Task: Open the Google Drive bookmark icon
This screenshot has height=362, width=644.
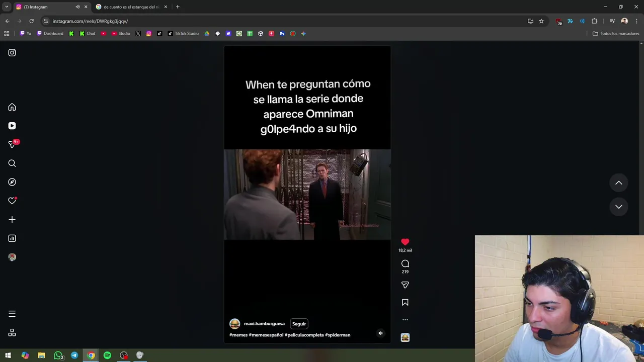Action: tap(207, 34)
